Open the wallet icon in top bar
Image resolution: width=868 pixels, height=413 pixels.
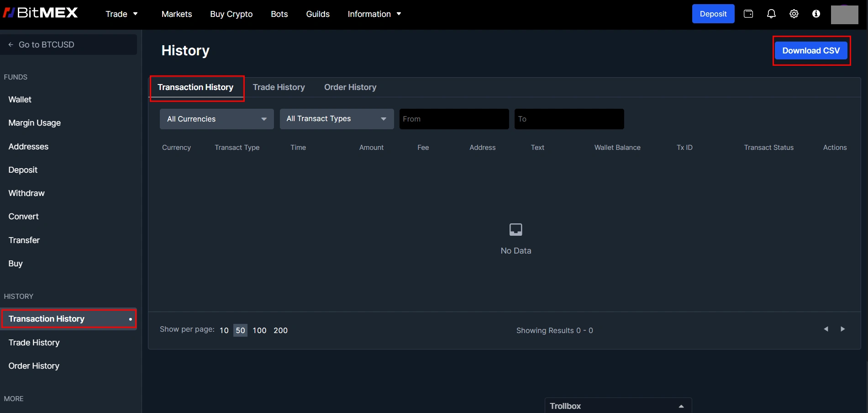click(x=748, y=14)
